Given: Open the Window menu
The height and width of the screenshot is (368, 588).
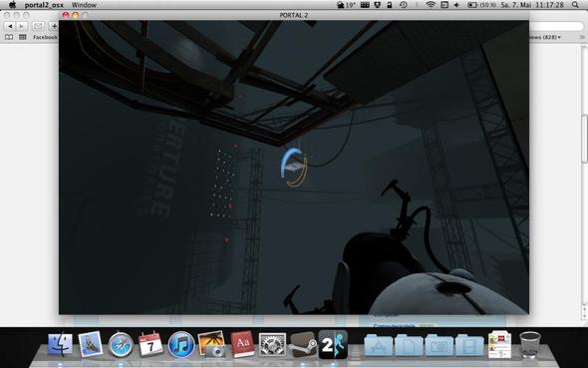Looking at the screenshot, I should [x=84, y=5].
